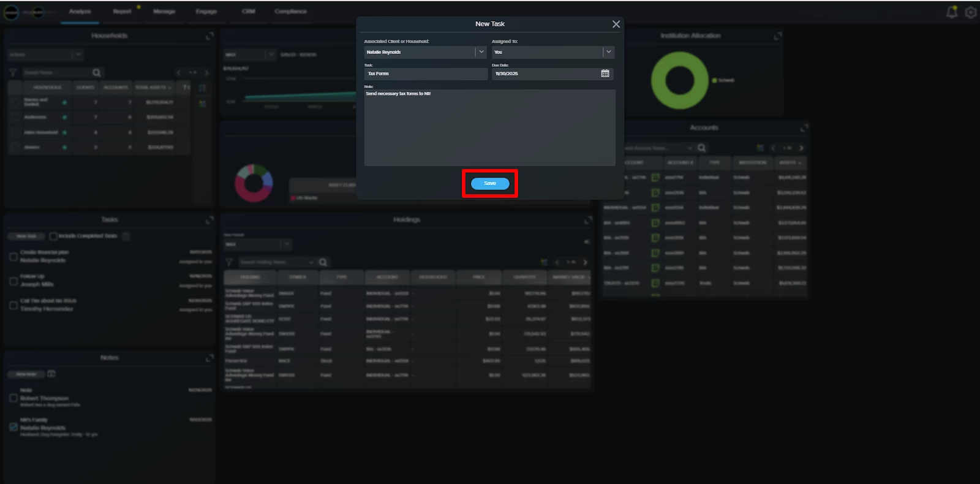Open the Assigned To dropdown

[x=608, y=52]
